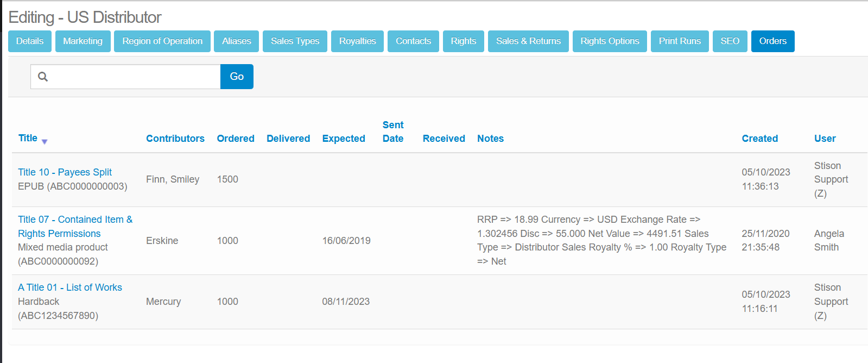Viewport: 868px width, 363px height.
Task: Go to the Sales & Returns tab
Action: pyautogui.click(x=528, y=41)
